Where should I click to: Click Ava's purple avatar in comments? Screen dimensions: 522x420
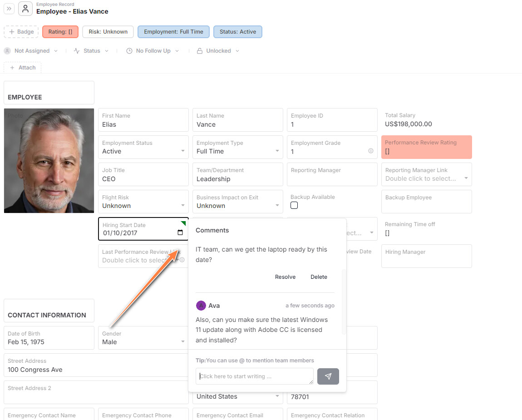coord(201,306)
